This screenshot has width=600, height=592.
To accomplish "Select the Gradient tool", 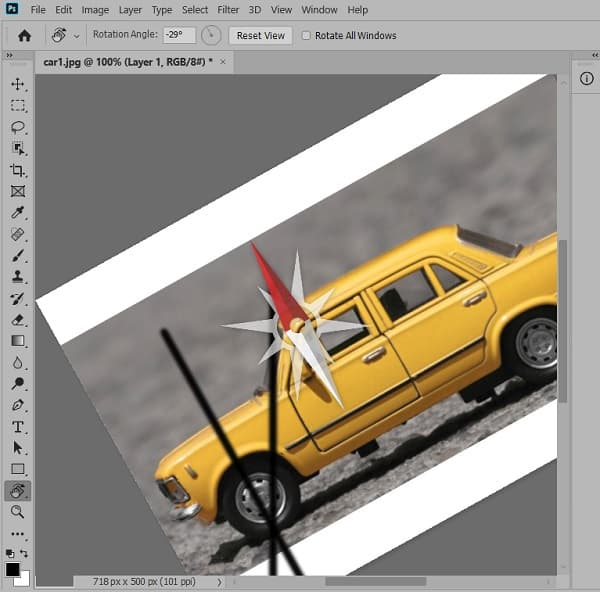I will click(x=18, y=341).
